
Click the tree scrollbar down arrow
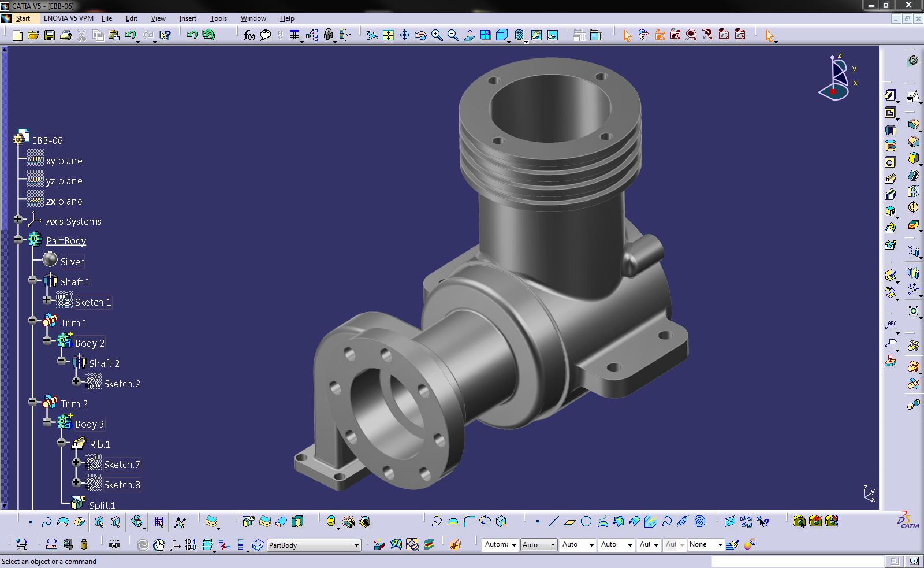pos(4,506)
